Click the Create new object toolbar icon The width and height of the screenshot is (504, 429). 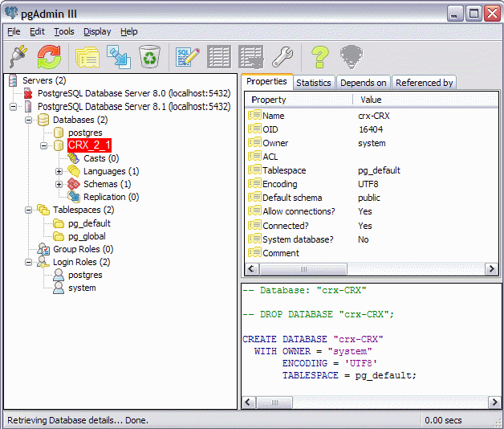[119, 57]
